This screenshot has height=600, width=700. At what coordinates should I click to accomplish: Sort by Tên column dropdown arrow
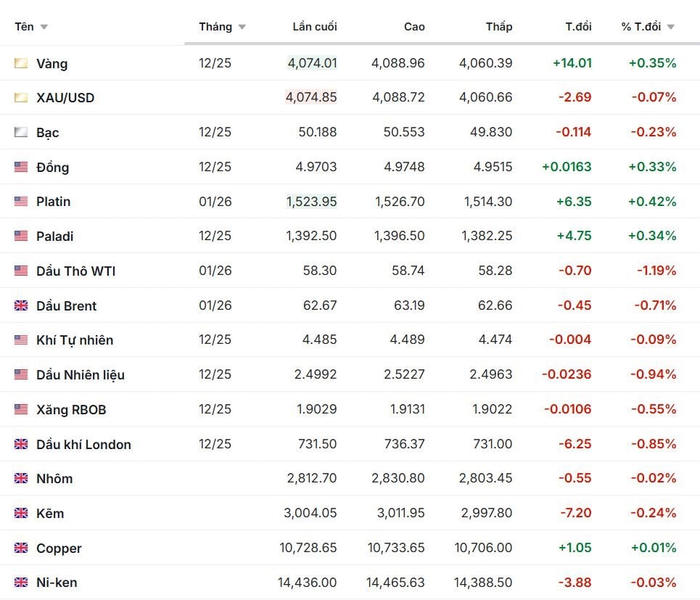tap(44, 28)
